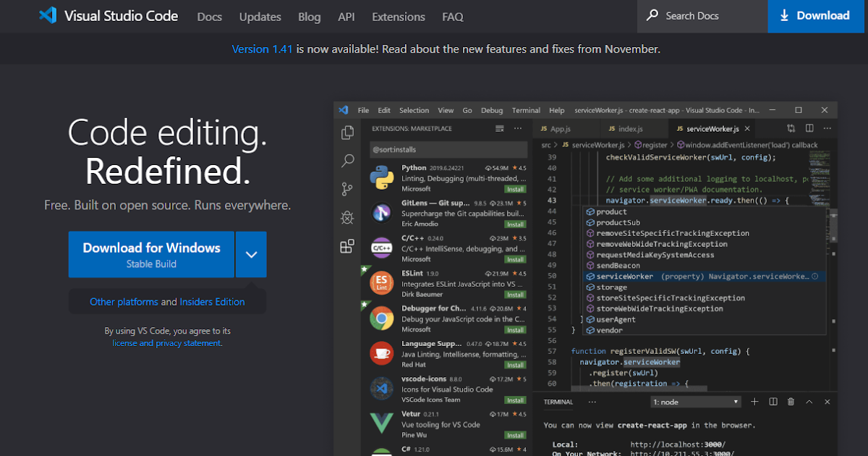Open the Extensions icon in activity bar
Viewport: 868px width, 456px height.
click(x=348, y=246)
